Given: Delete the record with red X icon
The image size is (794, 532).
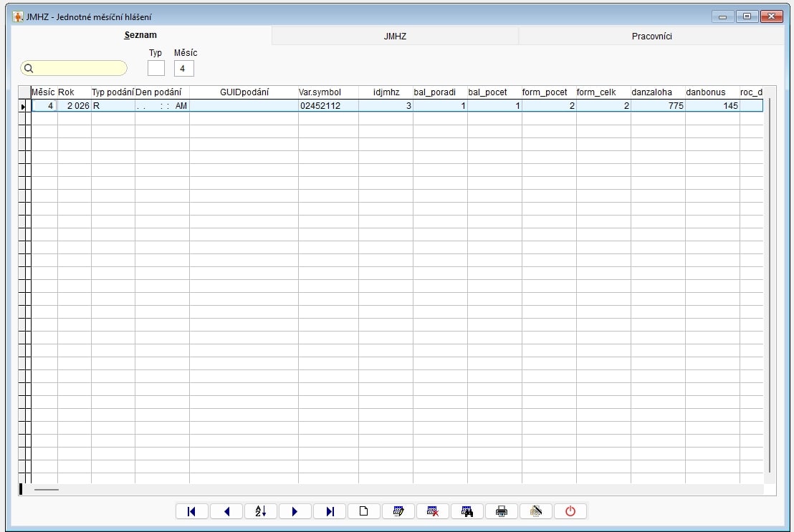Looking at the screenshot, I should (433, 511).
